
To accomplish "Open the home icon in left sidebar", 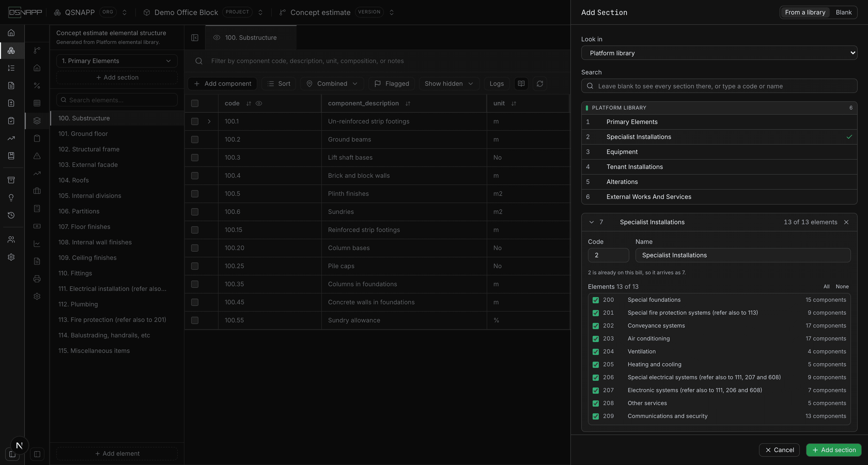I will click(11, 33).
